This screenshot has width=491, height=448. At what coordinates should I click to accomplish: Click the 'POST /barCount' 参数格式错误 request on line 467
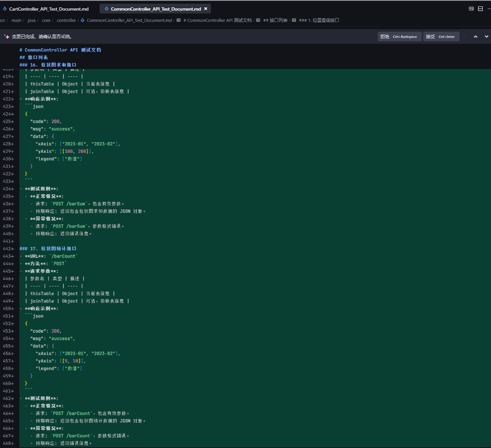(x=82, y=436)
